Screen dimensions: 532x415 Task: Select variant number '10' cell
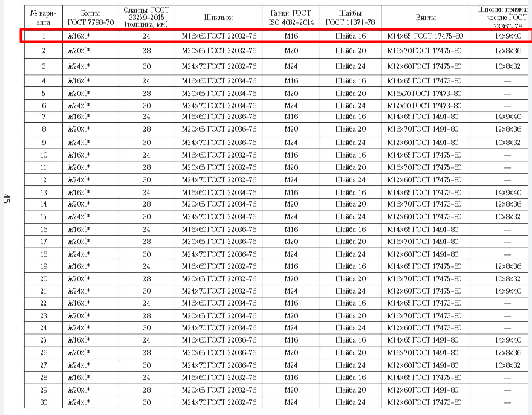pyautogui.click(x=44, y=155)
